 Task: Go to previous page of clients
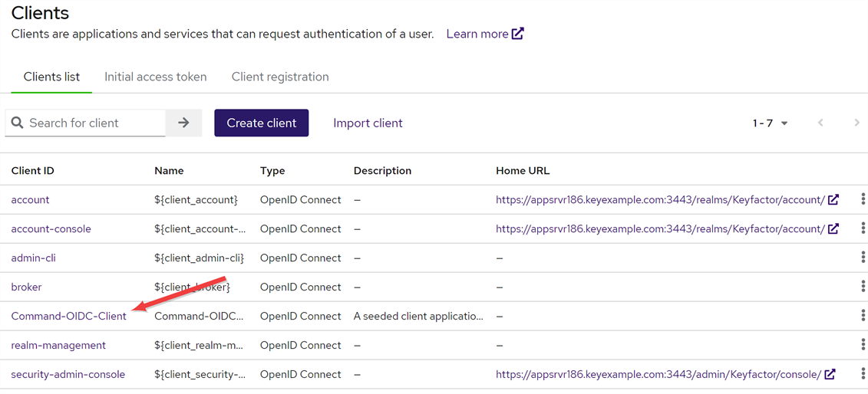[820, 123]
